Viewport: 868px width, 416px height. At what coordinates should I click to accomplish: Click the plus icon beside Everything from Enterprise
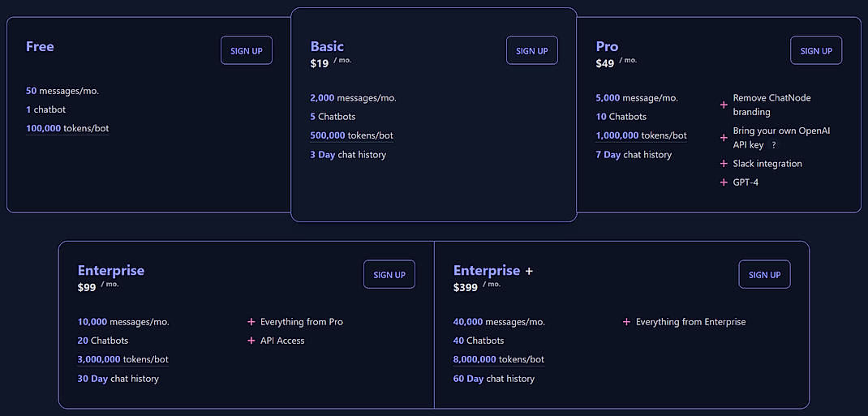626,322
